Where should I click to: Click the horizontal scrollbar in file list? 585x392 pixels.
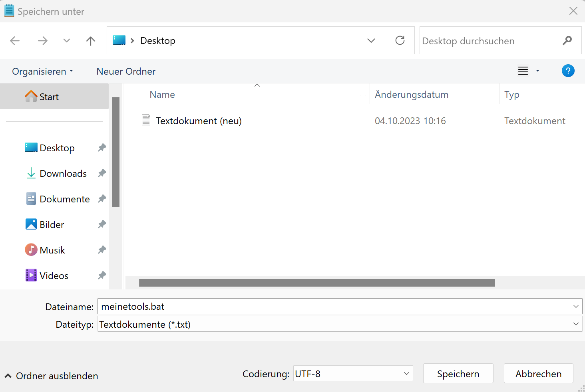coord(316,283)
